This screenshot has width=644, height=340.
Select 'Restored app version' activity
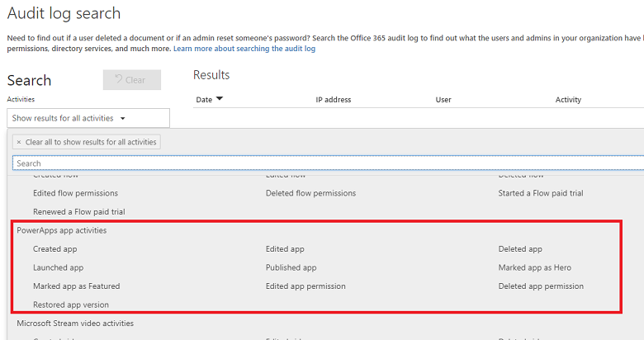(71, 305)
